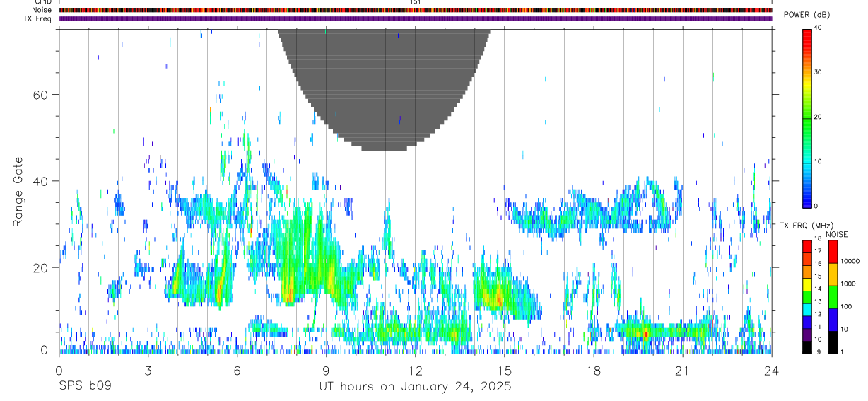Viewport: 868px width, 401px height.
Task: Select the 10 tick on POWER scale
Action: [818, 161]
